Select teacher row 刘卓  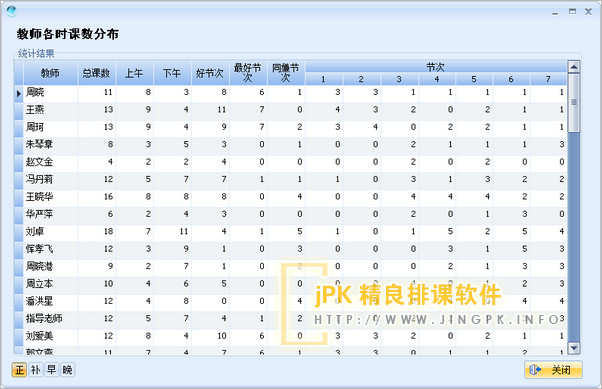coord(290,232)
